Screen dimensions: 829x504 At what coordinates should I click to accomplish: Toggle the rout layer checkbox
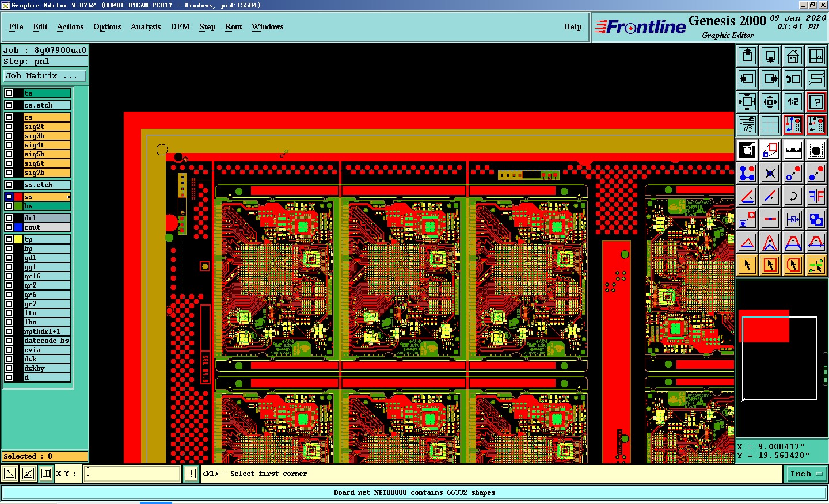coord(9,227)
